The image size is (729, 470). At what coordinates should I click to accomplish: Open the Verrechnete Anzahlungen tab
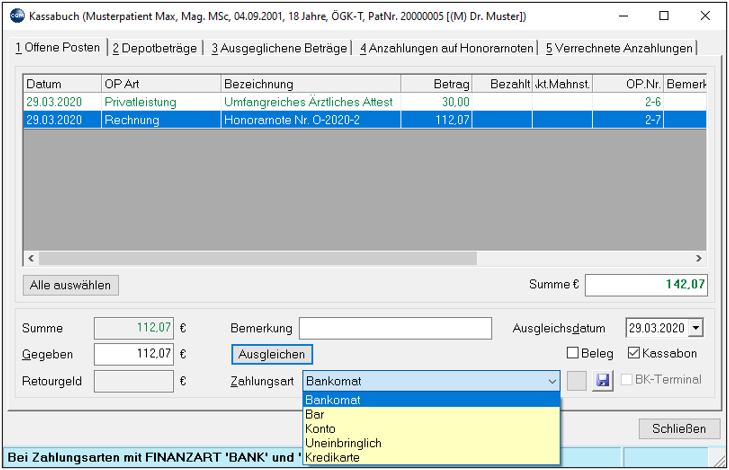(619, 48)
